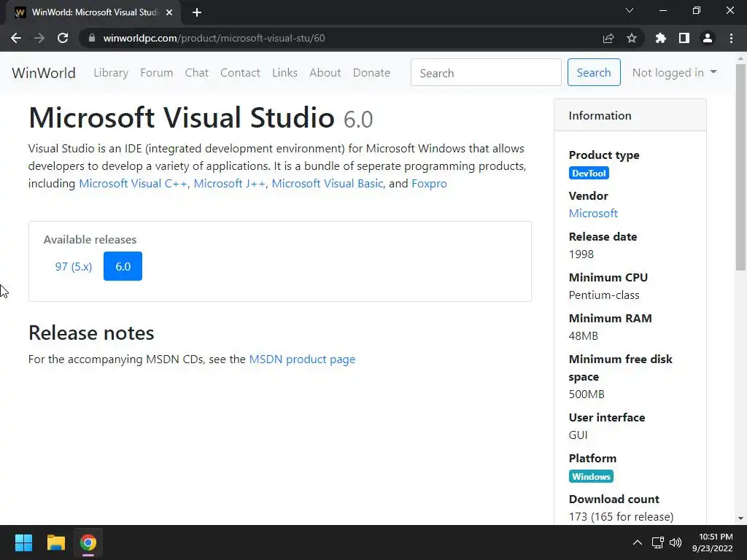The image size is (747, 560).
Task: Go back using the browser back arrow
Action: tap(16, 38)
